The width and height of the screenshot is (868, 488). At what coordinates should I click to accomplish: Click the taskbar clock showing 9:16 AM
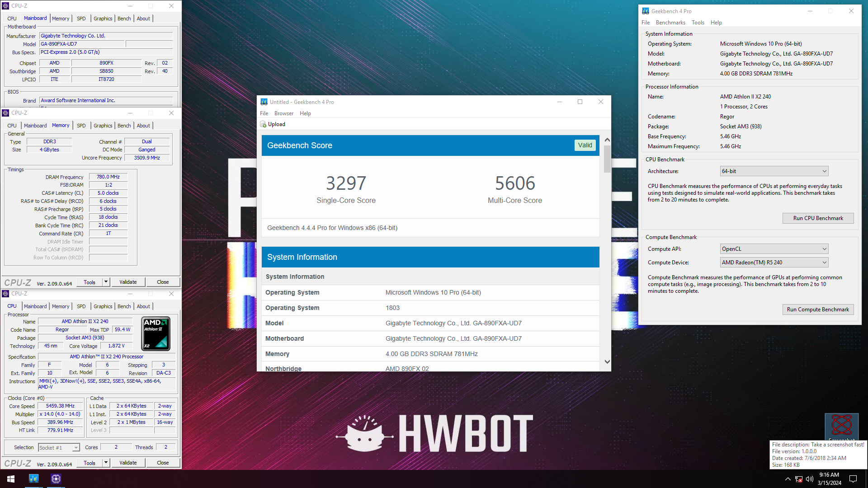[829, 479]
